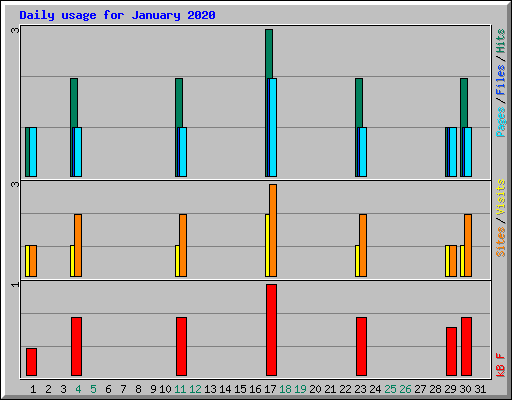Click the cyan Pages bar for day 11
512x400 pixels.
[x=183, y=152]
